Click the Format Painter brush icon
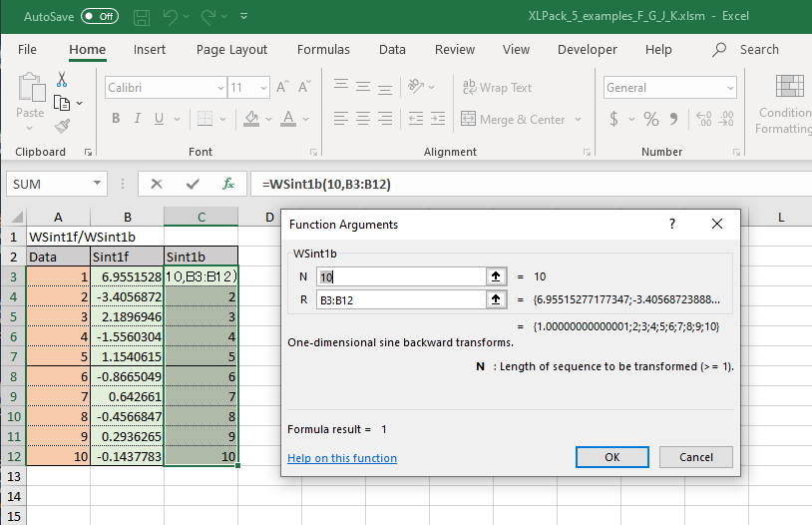The height and width of the screenshot is (525, 812). click(62, 126)
